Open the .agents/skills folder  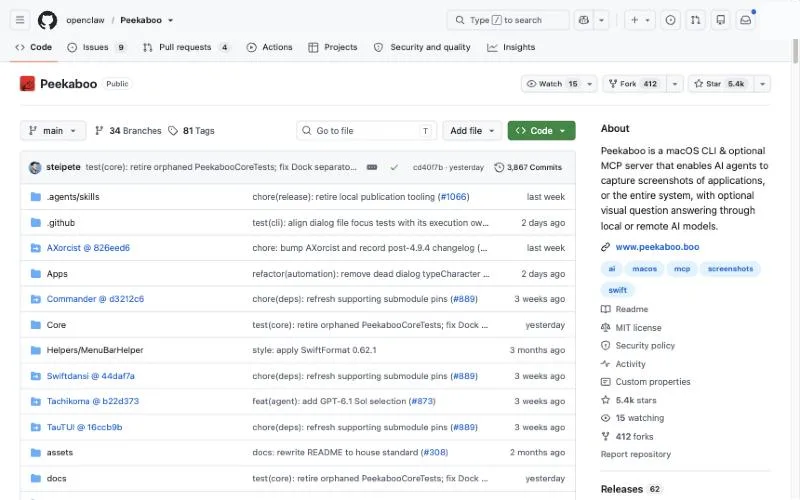[x=73, y=197]
